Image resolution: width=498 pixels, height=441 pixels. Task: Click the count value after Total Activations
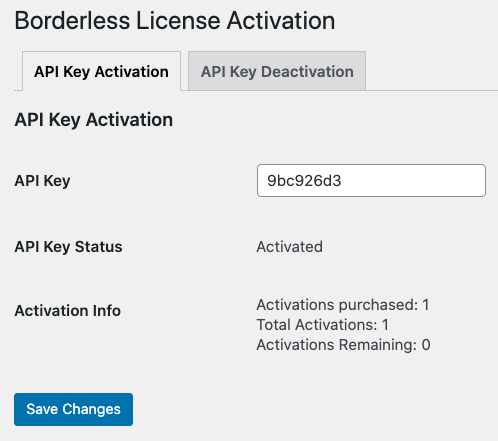click(385, 325)
